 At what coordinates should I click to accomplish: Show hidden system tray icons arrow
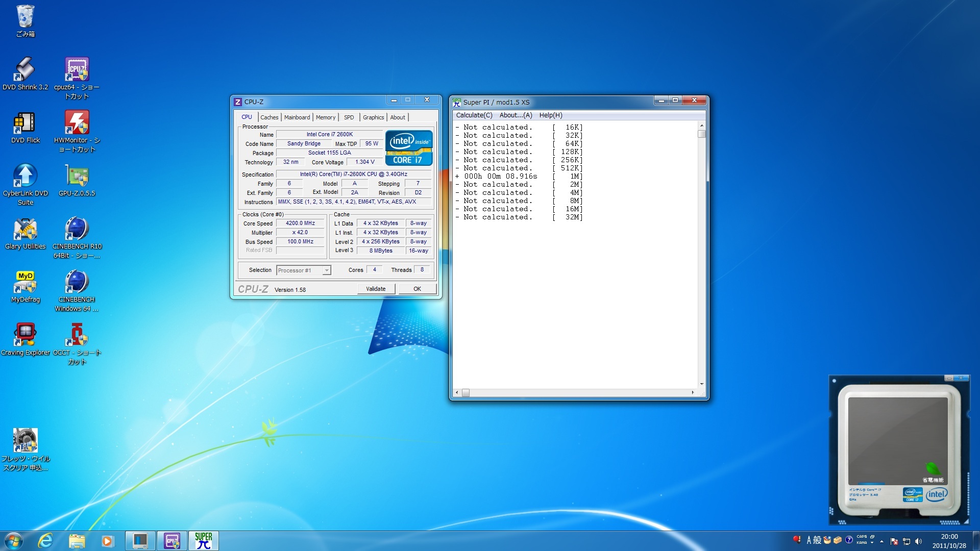pos(881,541)
